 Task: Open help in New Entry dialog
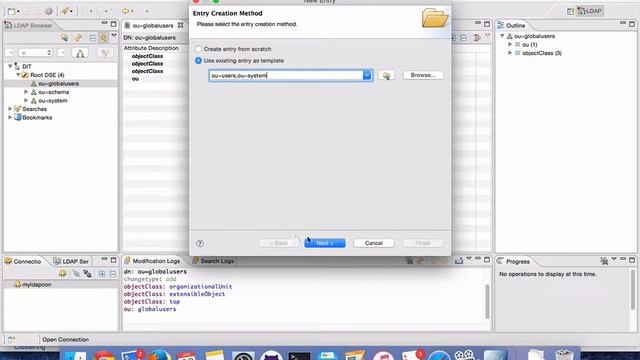200,243
